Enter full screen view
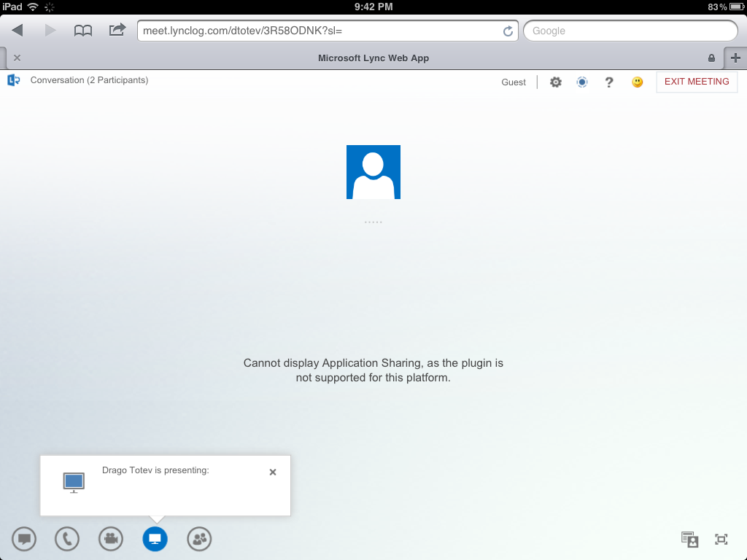Viewport: 747px width, 560px height. pos(721,539)
